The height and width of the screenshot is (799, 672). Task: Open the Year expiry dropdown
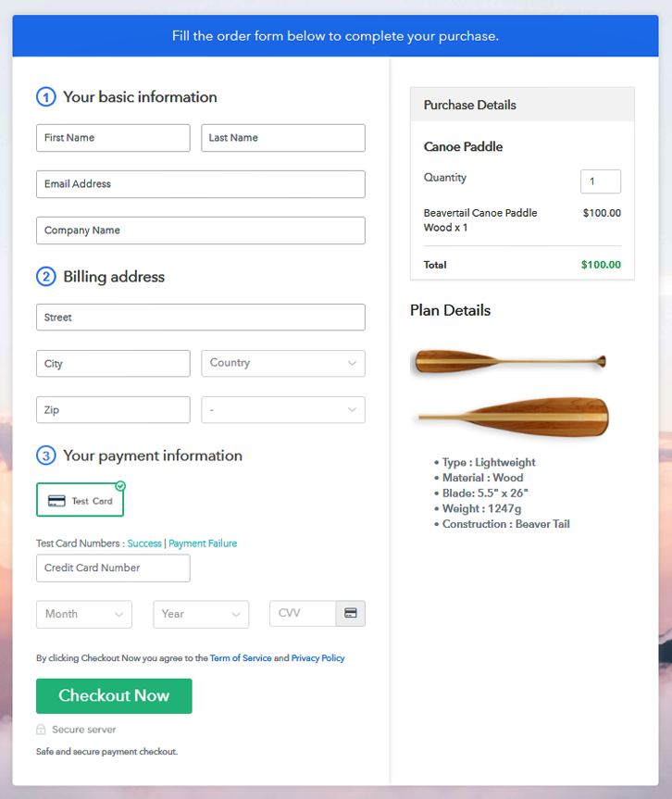click(x=201, y=614)
